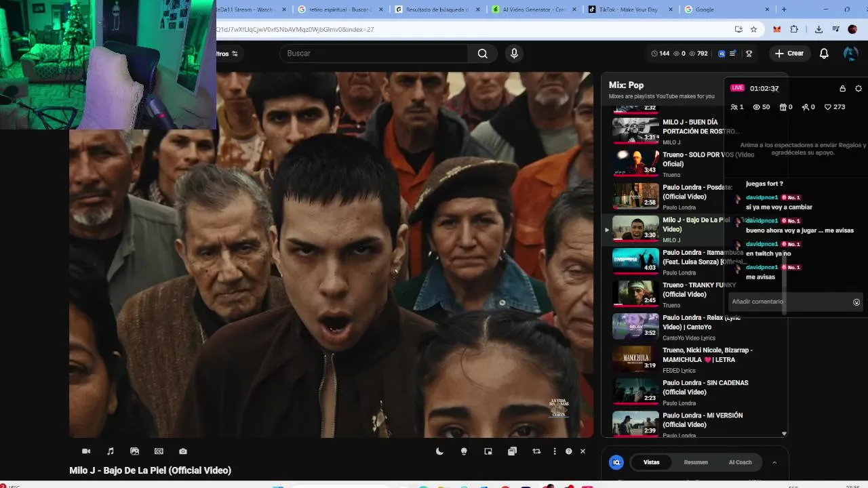Open the browser downloads icon
868x488 pixels.
click(818, 29)
